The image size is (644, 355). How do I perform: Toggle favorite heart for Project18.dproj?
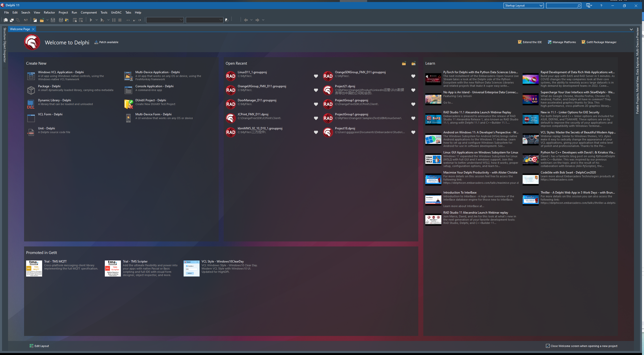point(413,132)
